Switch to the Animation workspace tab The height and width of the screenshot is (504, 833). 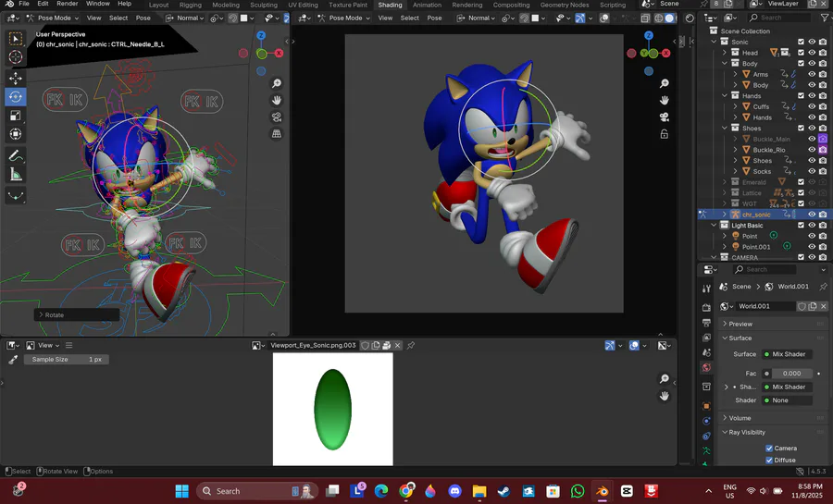point(427,5)
